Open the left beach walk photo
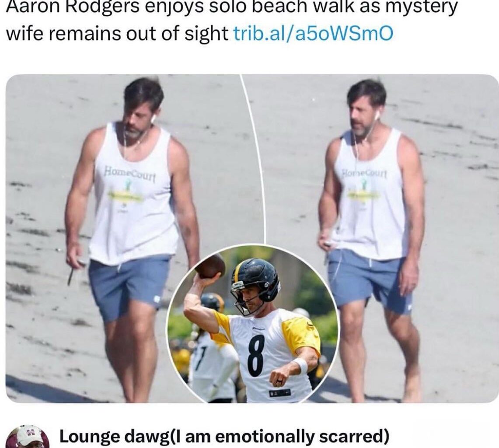This screenshot has width=499, height=448. (127, 238)
